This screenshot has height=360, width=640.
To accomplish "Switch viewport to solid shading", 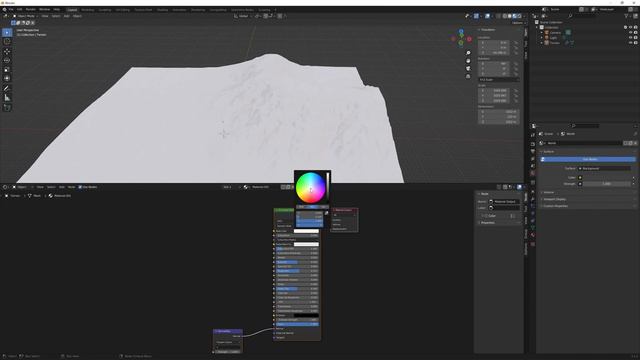I will pos(509,16).
